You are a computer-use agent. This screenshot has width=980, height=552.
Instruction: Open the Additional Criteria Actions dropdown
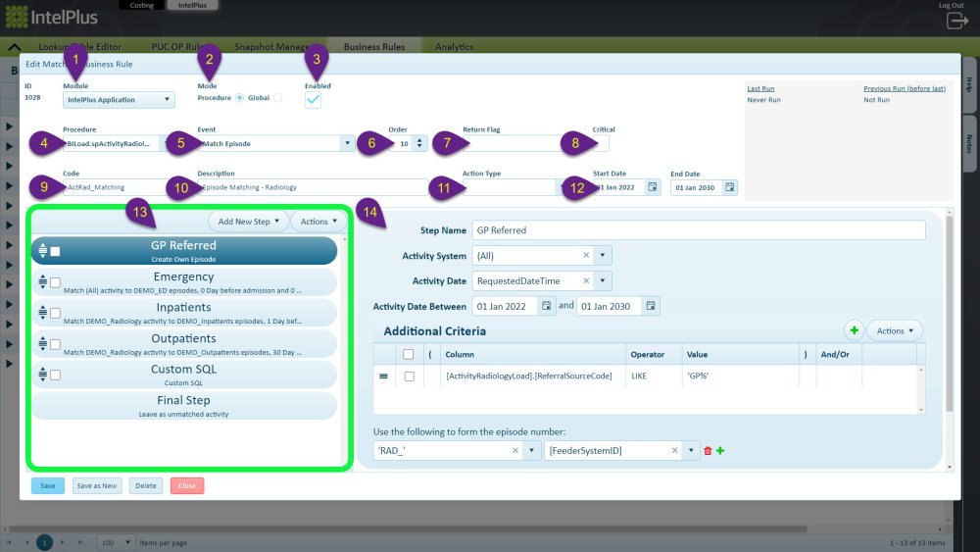pyautogui.click(x=895, y=330)
